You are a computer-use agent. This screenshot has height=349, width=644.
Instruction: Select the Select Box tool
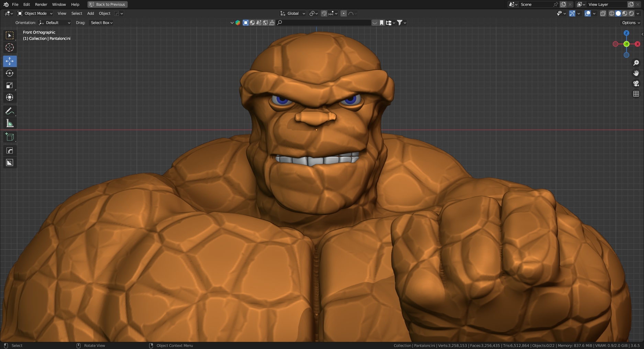(x=10, y=35)
